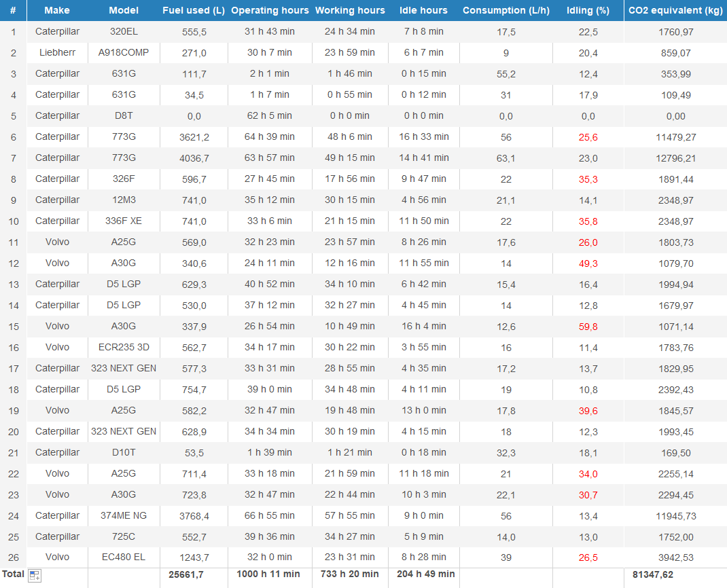The image size is (727, 588).
Task: Click fuel value 577,3
Action: click(x=194, y=369)
